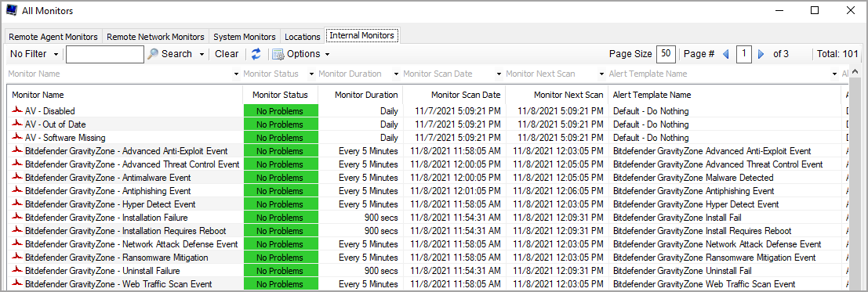The width and height of the screenshot is (868, 292).
Task: Click Bitdefender GravityZone Hyper Detect Event template
Action: [x=695, y=204]
